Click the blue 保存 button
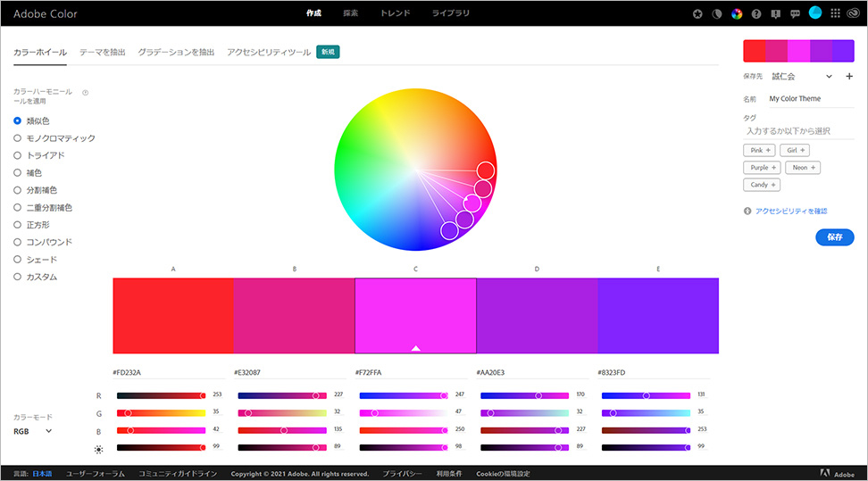The width and height of the screenshot is (868, 481). click(x=835, y=236)
